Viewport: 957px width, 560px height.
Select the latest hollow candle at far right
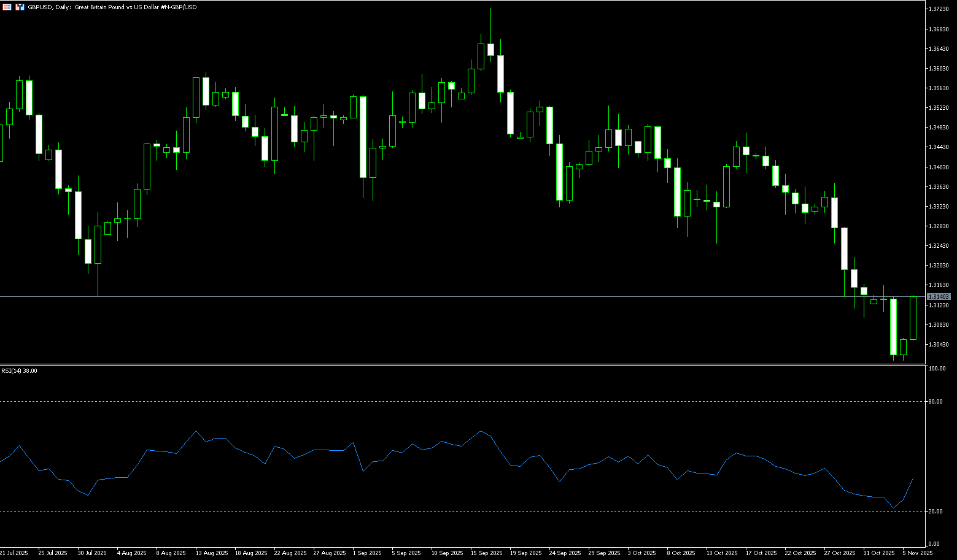click(x=913, y=318)
